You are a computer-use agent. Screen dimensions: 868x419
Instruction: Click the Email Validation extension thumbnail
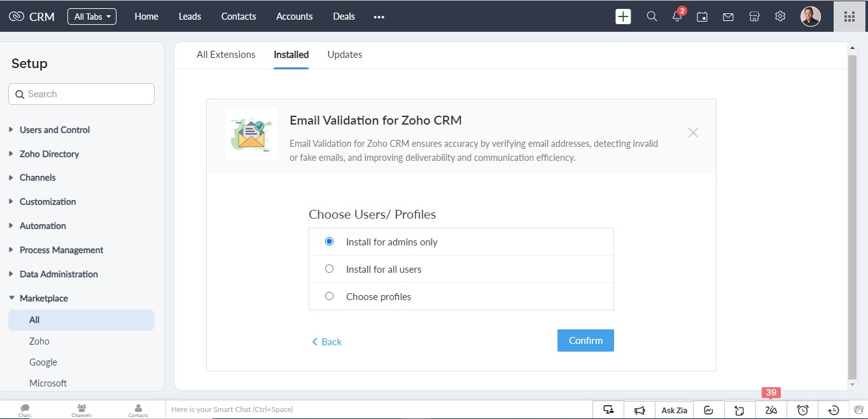tap(251, 134)
